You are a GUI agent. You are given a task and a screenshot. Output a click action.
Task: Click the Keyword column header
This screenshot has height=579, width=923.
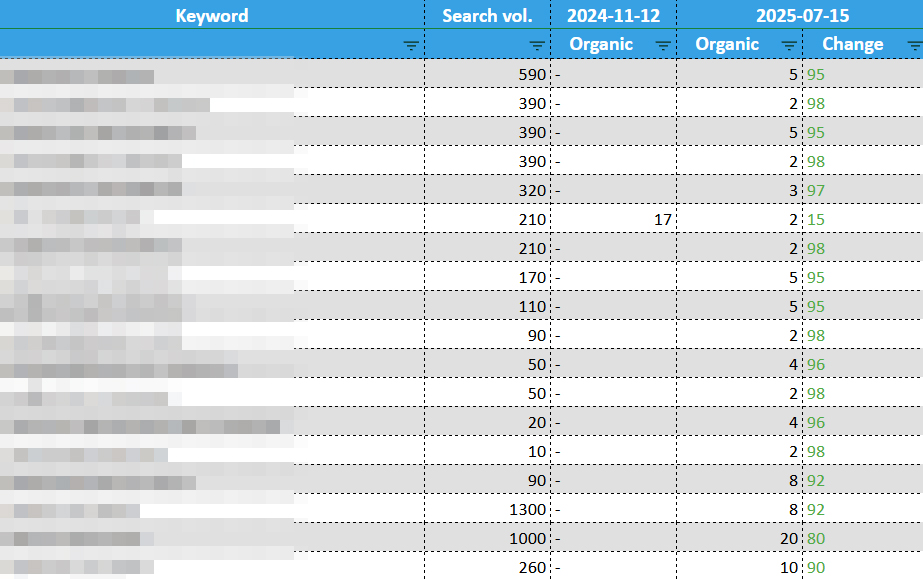212,15
